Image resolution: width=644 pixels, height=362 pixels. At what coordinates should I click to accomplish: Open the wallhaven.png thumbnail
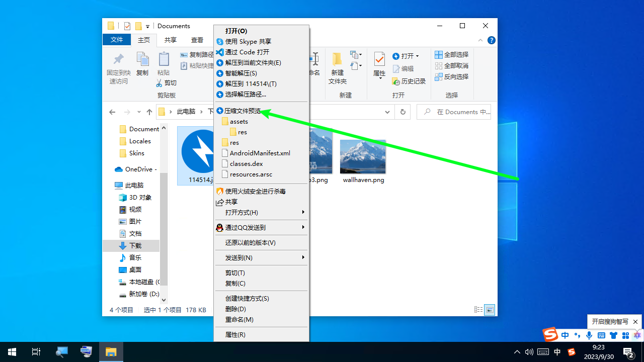tap(363, 157)
